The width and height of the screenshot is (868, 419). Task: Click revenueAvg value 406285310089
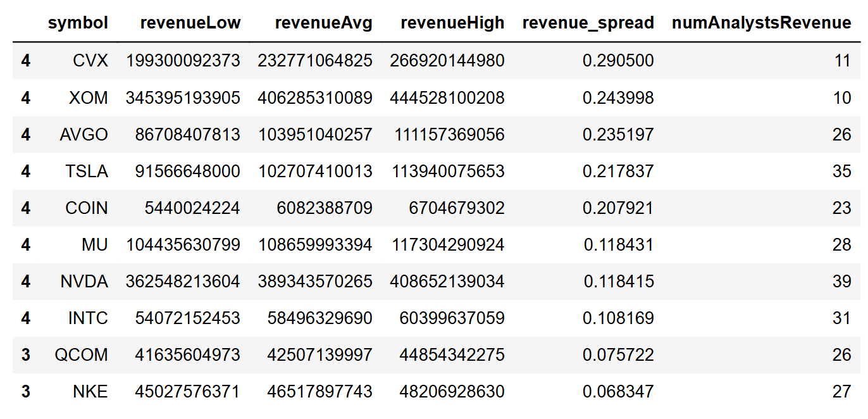(315, 97)
